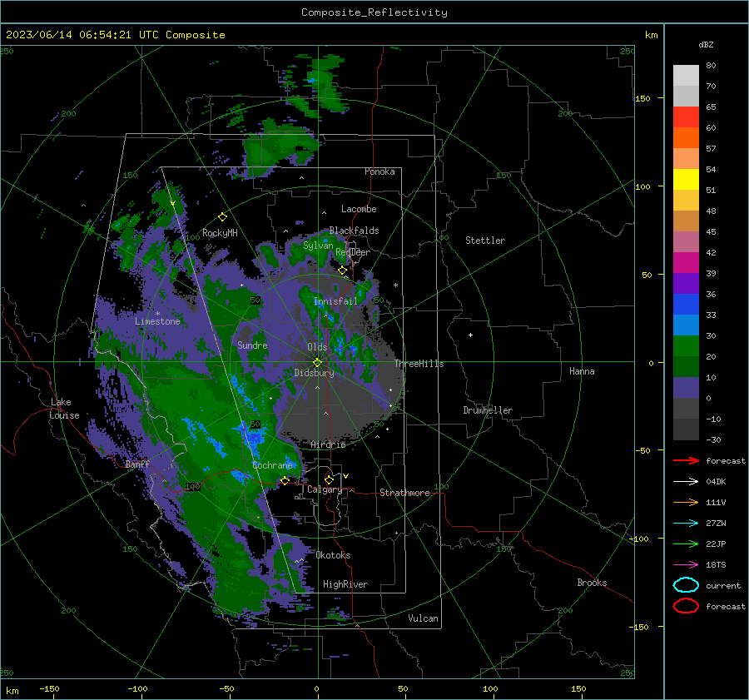Click the yellow diamond marker above Calgary
The width and height of the screenshot is (749, 700).
pos(329,479)
